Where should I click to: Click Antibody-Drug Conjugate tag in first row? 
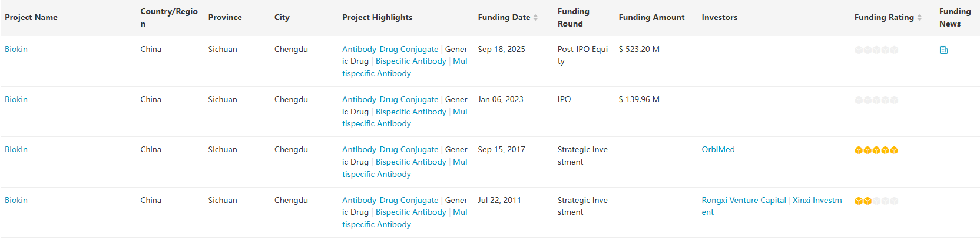390,49
